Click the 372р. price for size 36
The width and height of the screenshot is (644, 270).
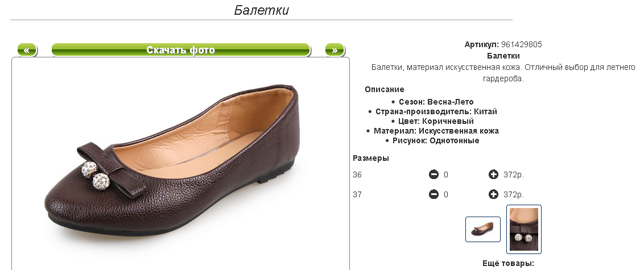point(514,175)
